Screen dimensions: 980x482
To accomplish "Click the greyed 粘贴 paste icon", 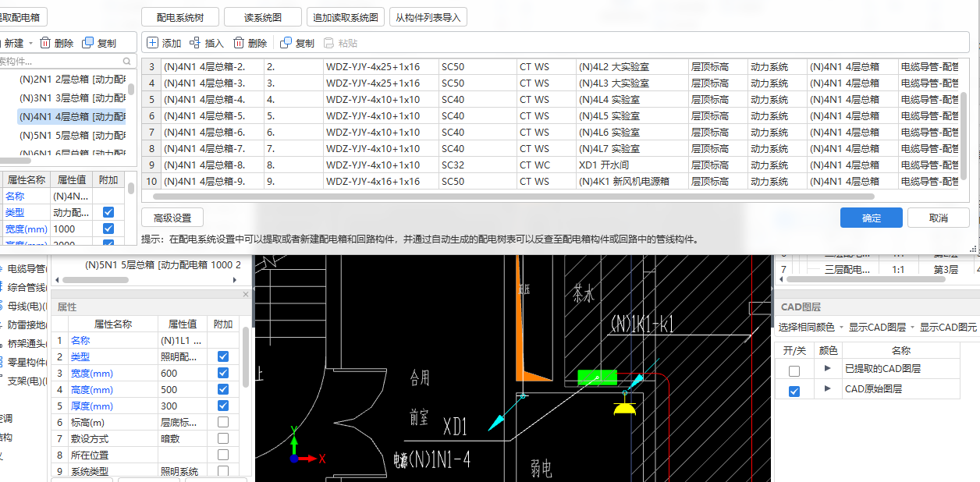I will coord(328,43).
